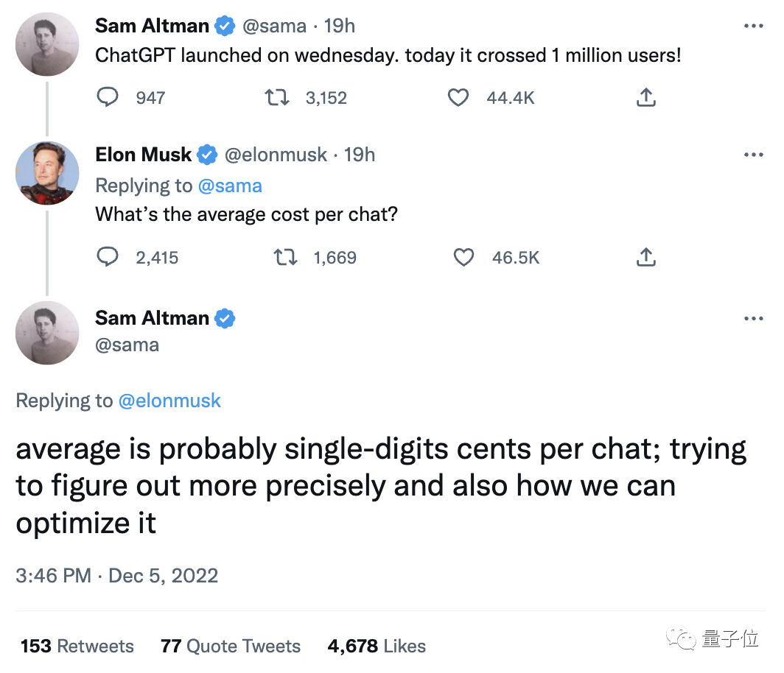Open Sam Altman's avatar on the top tweet
Screen dimensions: 784x673
pyautogui.click(x=47, y=44)
